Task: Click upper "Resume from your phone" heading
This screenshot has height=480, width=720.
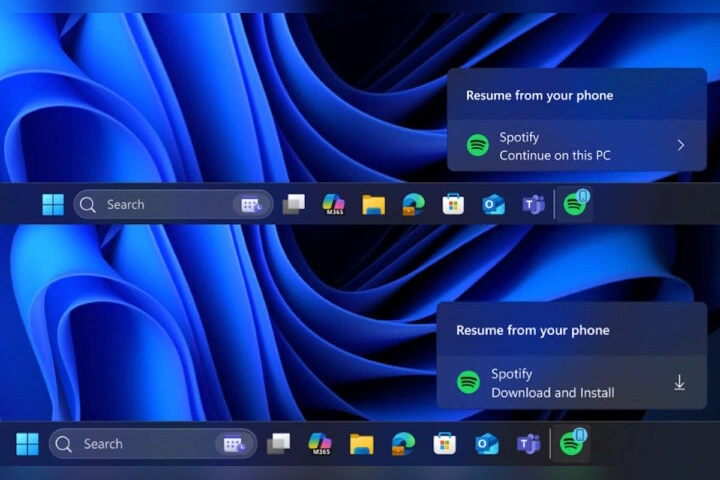Action: (x=540, y=96)
